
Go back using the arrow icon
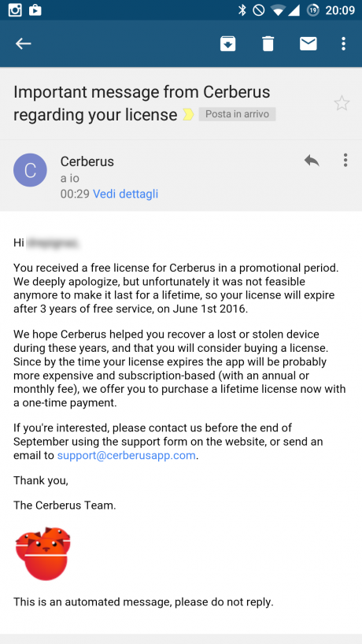[24, 43]
